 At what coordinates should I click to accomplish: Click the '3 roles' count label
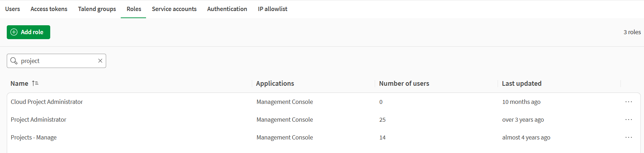coord(632,32)
